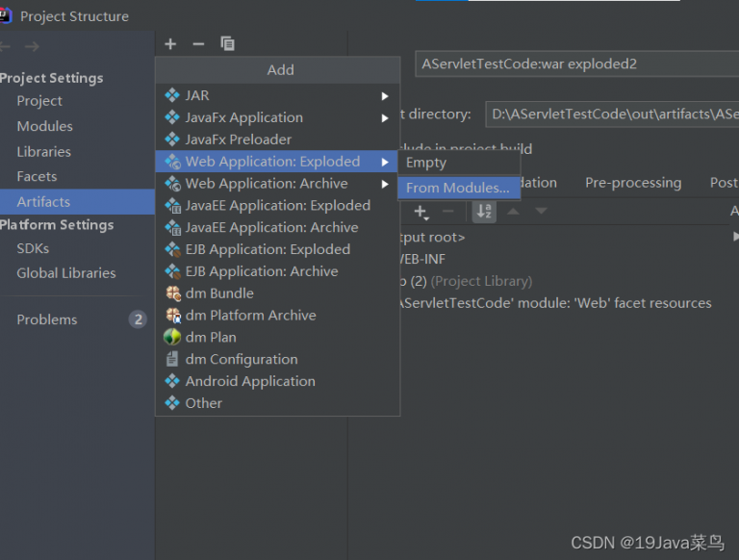Expand the JavaFx Application submenu arrow

click(x=385, y=118)
